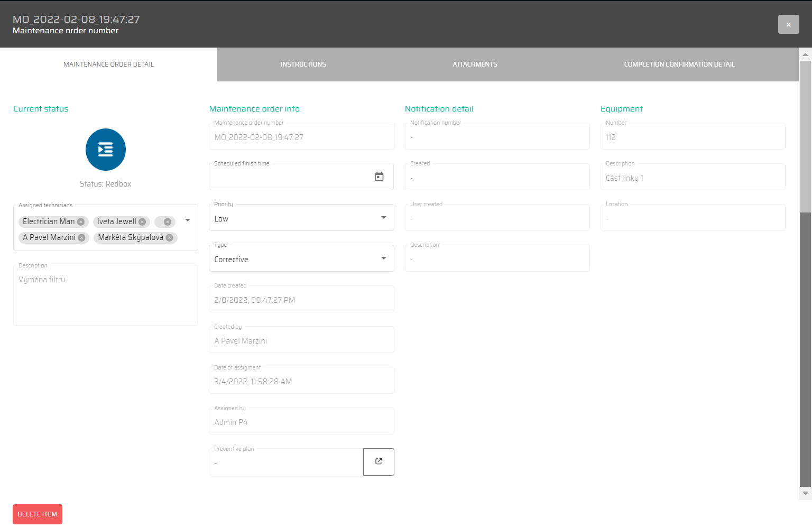The image size is (812, 527).
Task: Remove A Pavel Marzini chip from technicians
Action: click(81, 238)
